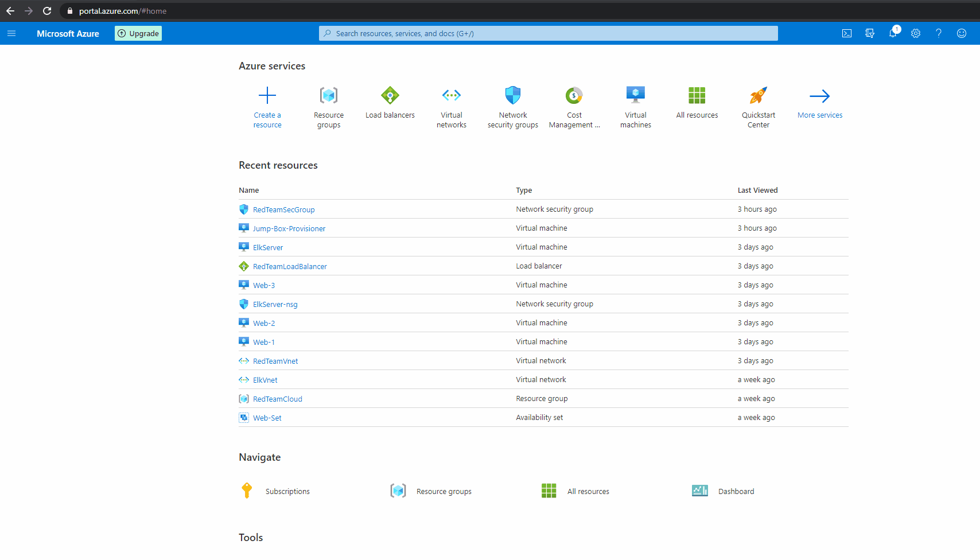Open ElkServer virtual machine
Screen dimensions: 980x560
pos(268,247)
